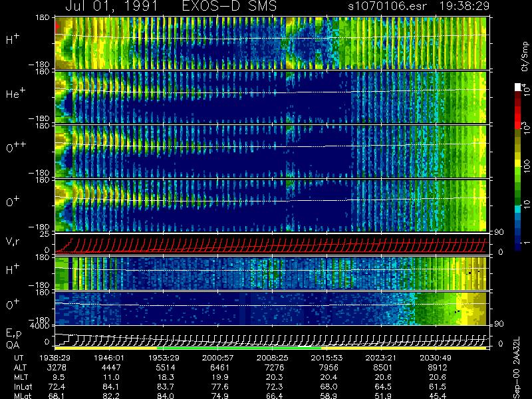Click ALT value '8501'
Viewport: 532px width, 399px height.
coord(383,368)
